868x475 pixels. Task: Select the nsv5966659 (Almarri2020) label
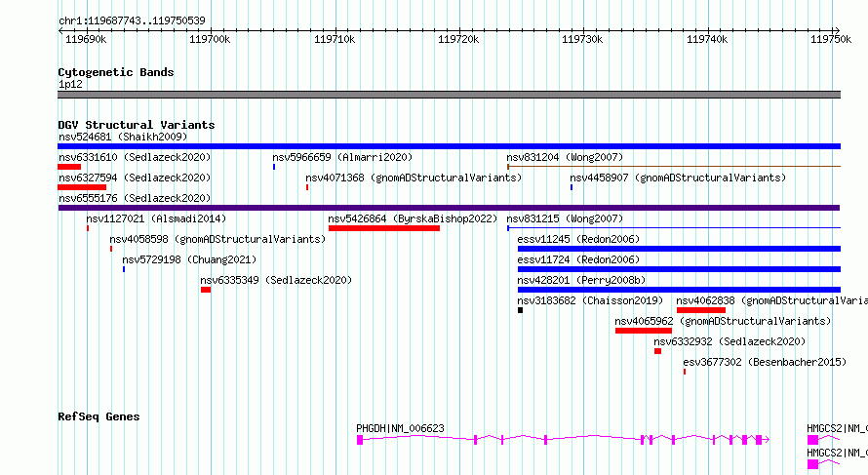[342, 157]
